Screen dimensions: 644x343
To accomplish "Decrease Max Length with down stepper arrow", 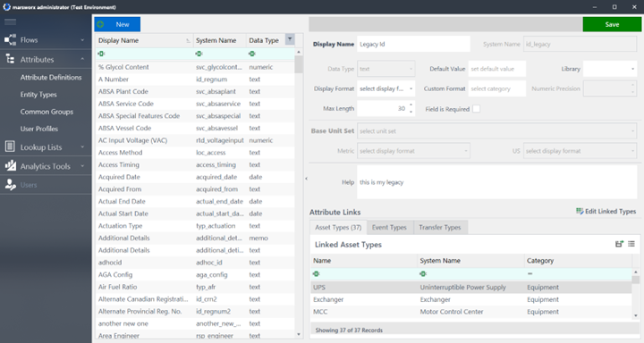I will (x=411, y=113).
